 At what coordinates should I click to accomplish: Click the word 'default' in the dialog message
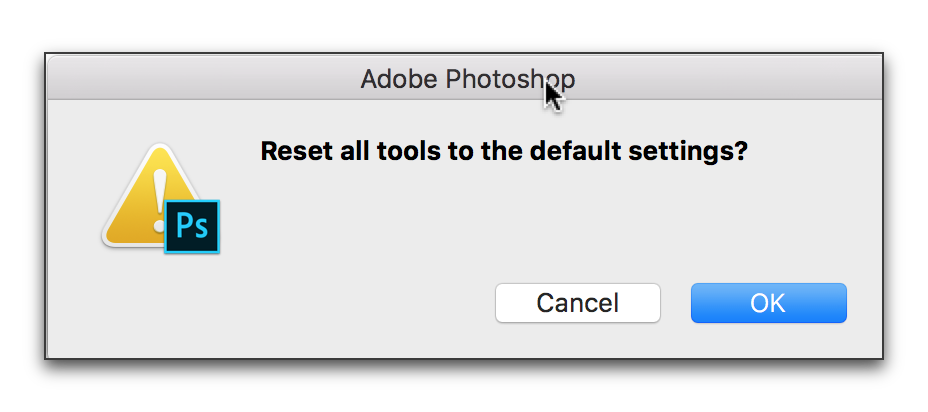[575, 151]
